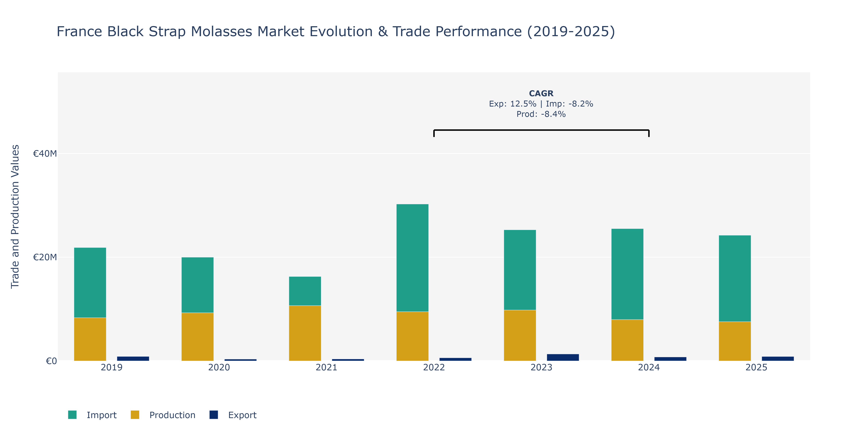Select the 2025 Import bar segment
Screen dimensions: 868x434
pos(735,279)
